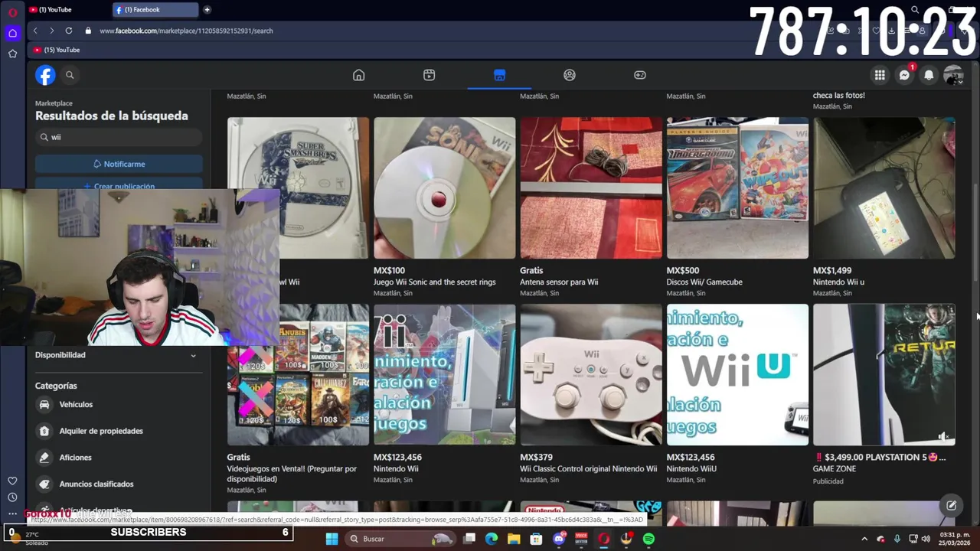Click Crear publicación button
The image size is (980, 551).
119,186
